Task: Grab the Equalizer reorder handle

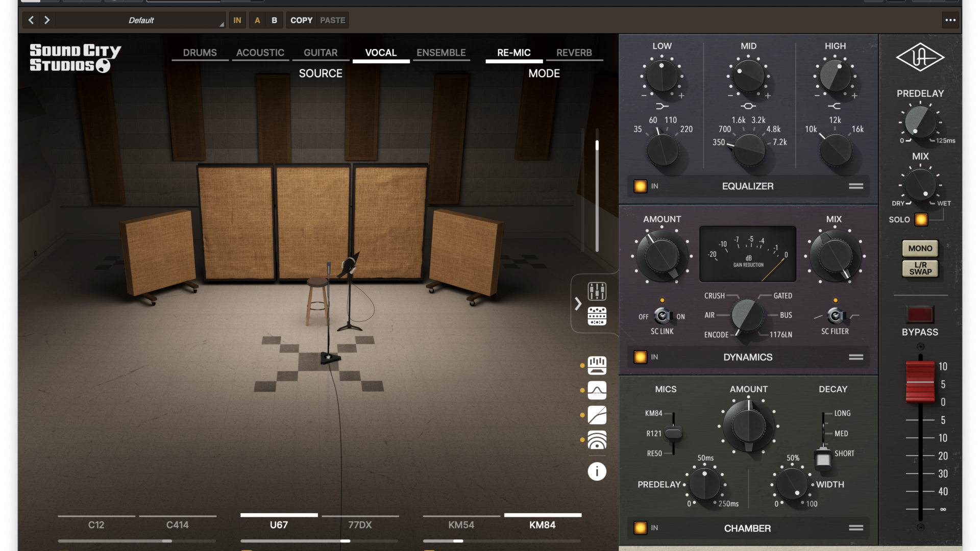Action: pos(856,186)
